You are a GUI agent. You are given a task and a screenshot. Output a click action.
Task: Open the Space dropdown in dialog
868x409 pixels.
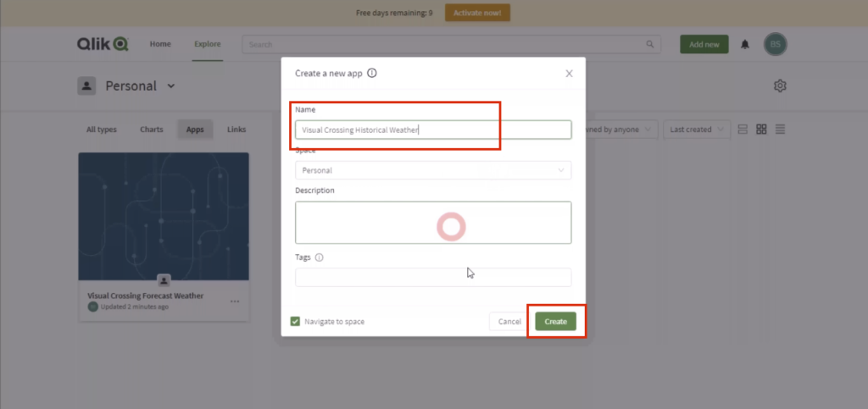433,170
